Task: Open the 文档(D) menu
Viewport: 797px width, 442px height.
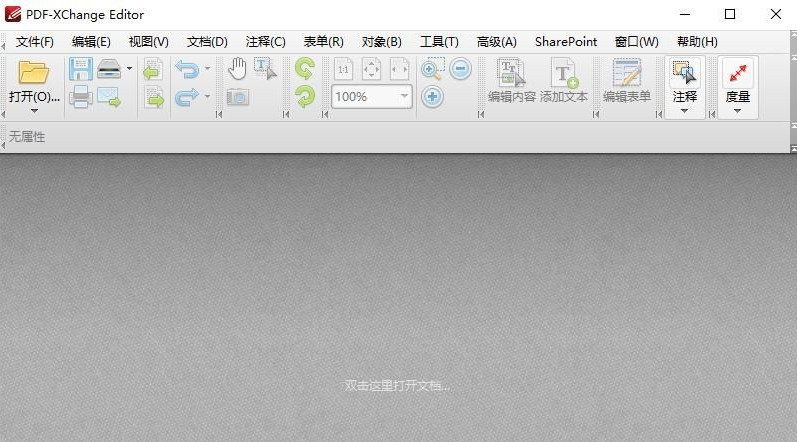Action: point(207,42)
